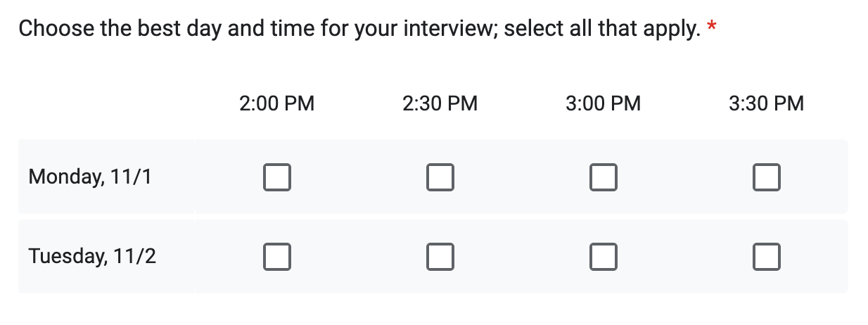Enable Tuesday 11/2 at 3:30 PM
The width and height of the screenshot is (868, 325).
(x=767, y=257)
